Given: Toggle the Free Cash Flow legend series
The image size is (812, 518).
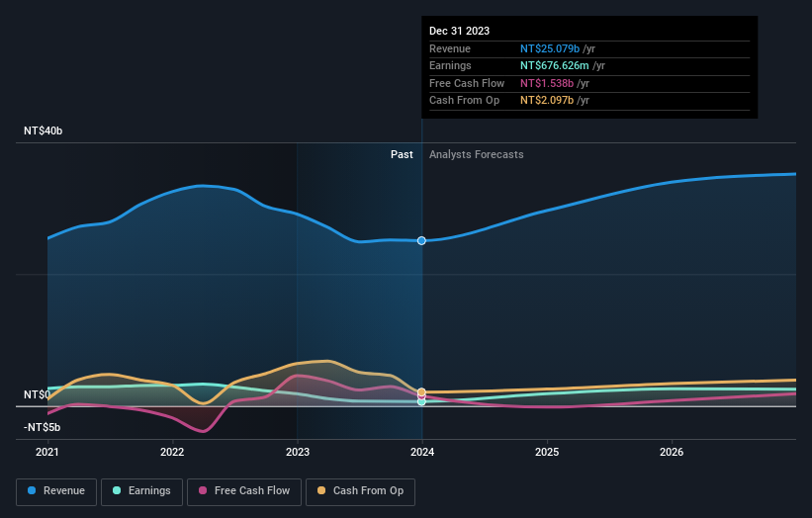Looking at the screenshot, I should point(244,491).
